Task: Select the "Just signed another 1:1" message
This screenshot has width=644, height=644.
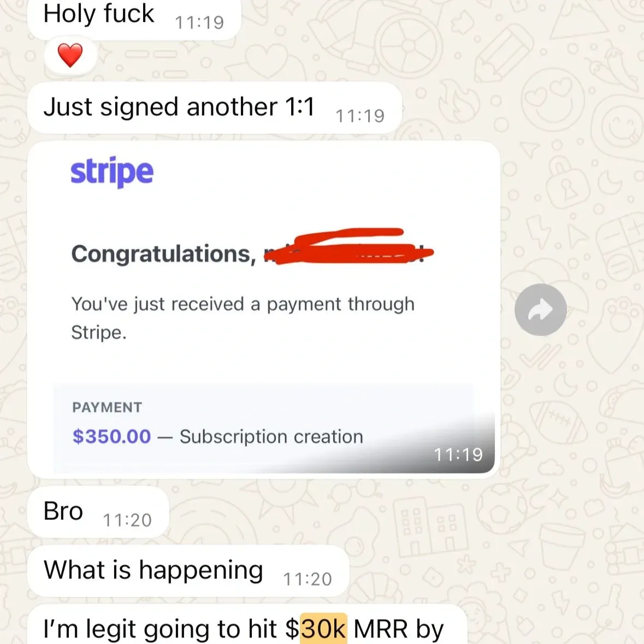Action: click(x=214, y=108)
